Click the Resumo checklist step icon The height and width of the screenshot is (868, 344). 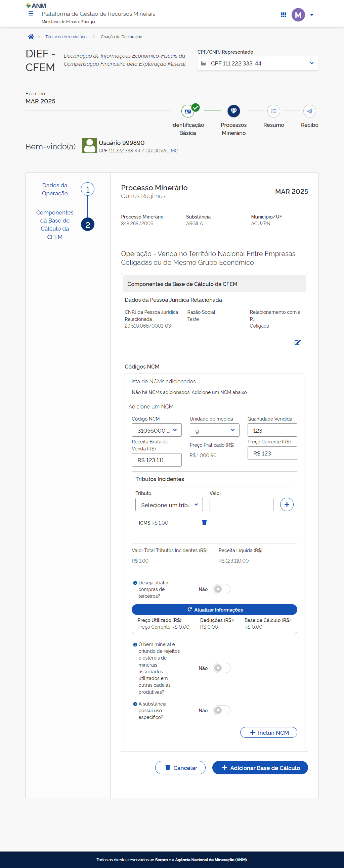(273, 111)
